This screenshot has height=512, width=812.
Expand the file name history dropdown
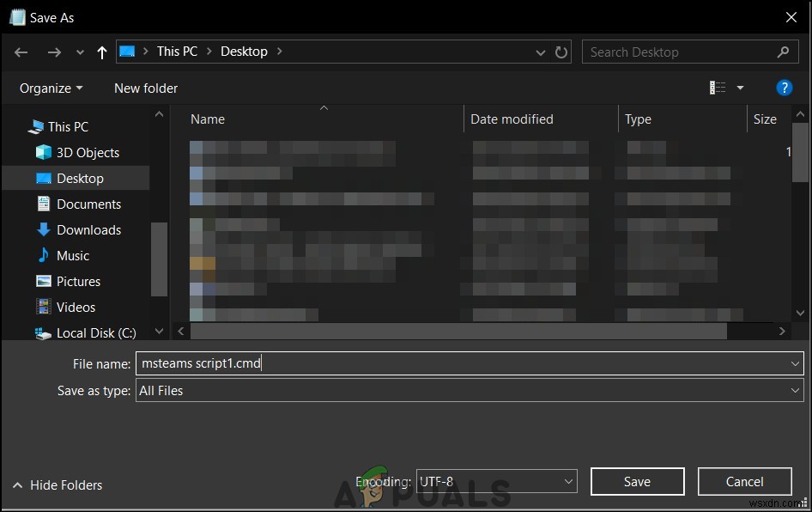[796, 363]
